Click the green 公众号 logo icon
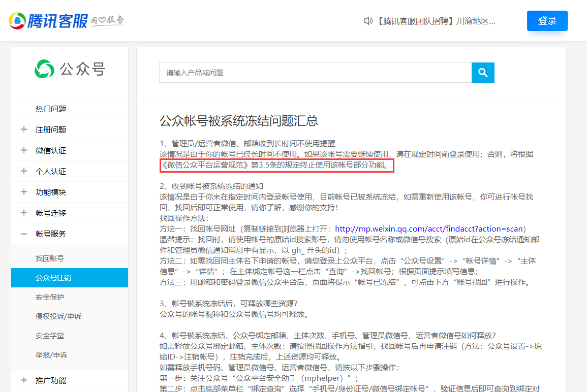 (x=45, y=69)
